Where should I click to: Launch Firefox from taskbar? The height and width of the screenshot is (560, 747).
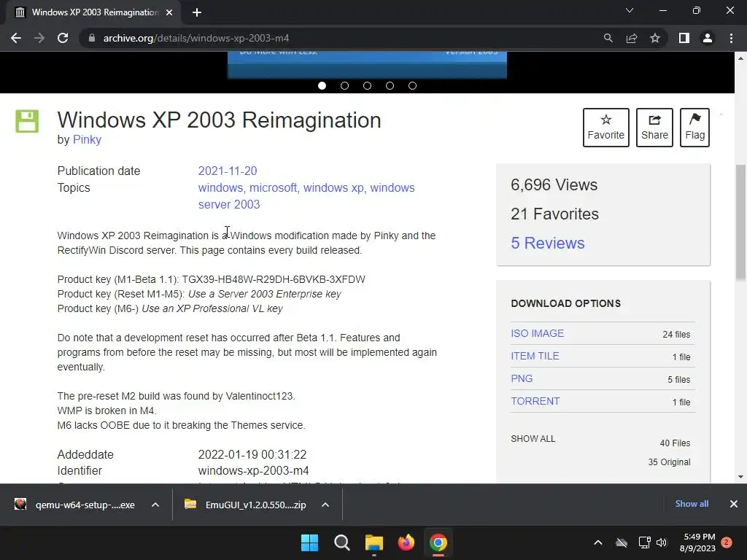pos(406,542)
